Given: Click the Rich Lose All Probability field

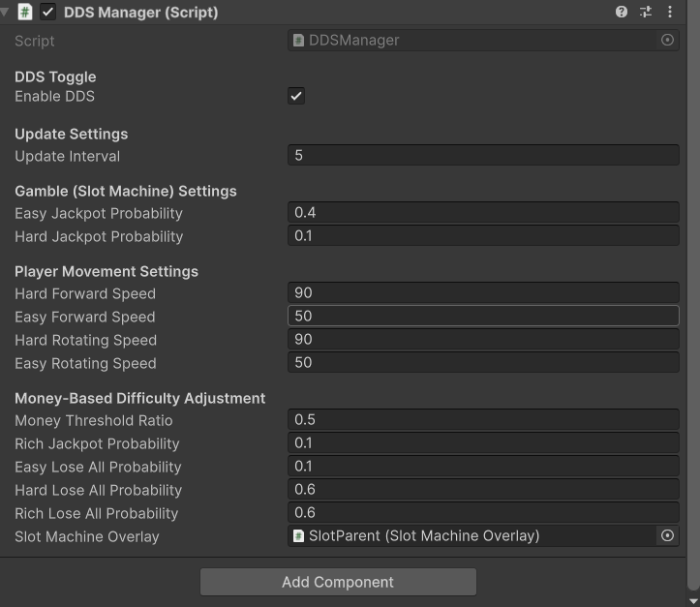Looking at the screenshot, I should click(x=483, y=513).
